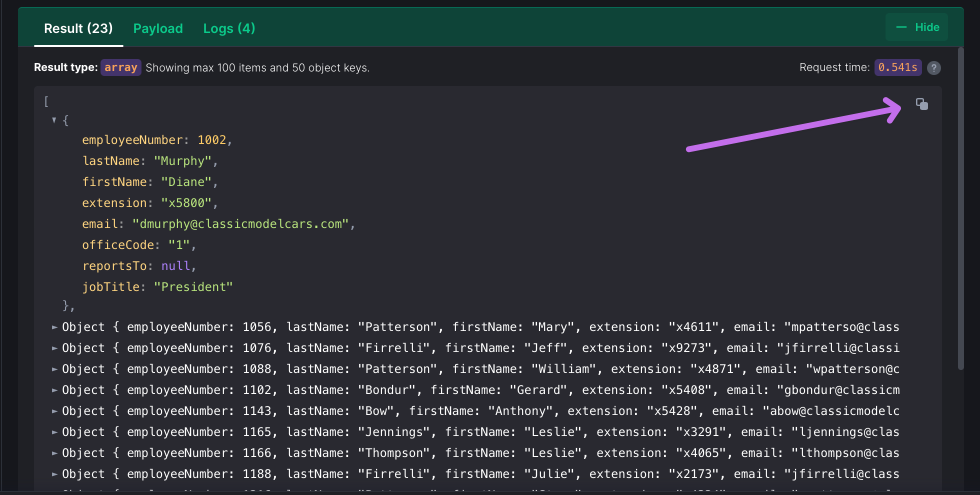The height and width of the screenshot is (495, 980).
Task: Switch to the Payload tab
Action: click(x=158, y=28)
